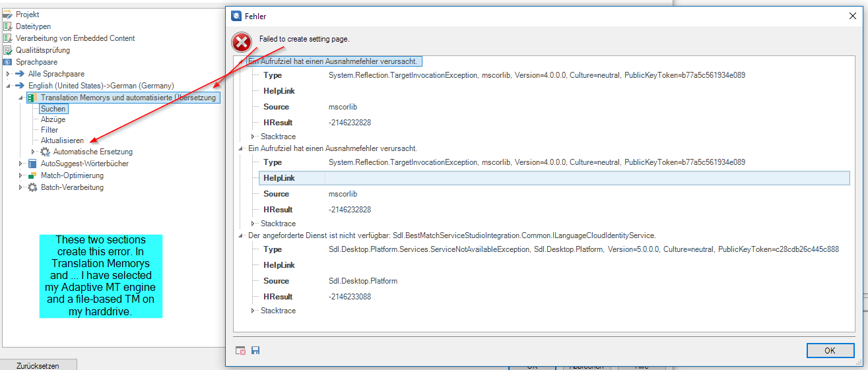The width and height of the screenshot is (868, 370).
Task: Click the first Source value mscorlib
Action: 342,107
